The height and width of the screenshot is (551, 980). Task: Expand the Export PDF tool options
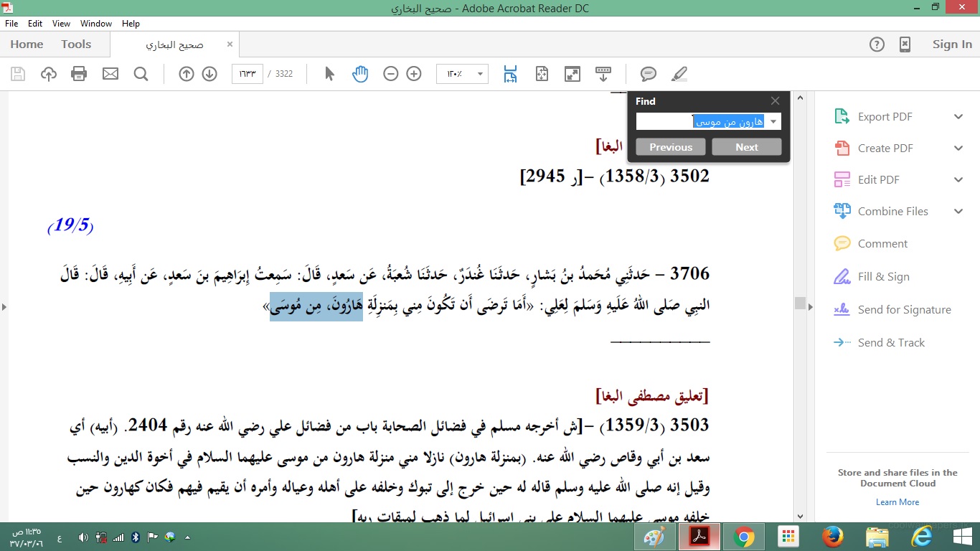point(958,117)
